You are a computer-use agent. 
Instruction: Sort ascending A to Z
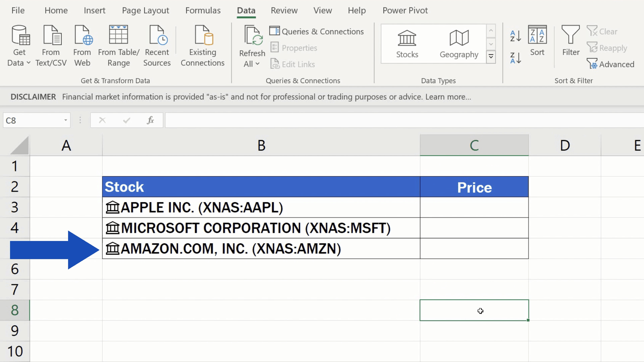[515, 35]
